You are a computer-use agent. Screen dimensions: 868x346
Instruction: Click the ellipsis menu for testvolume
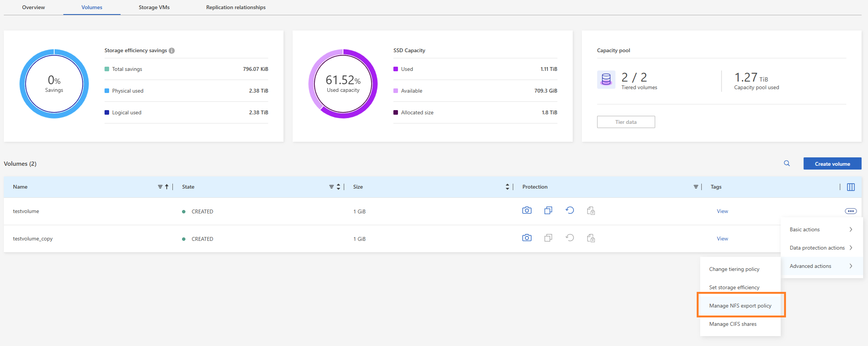[x=850, y=211]
